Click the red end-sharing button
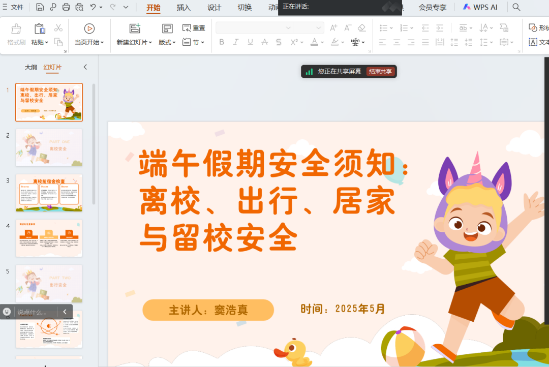549x367 pixels. [381, 71]
